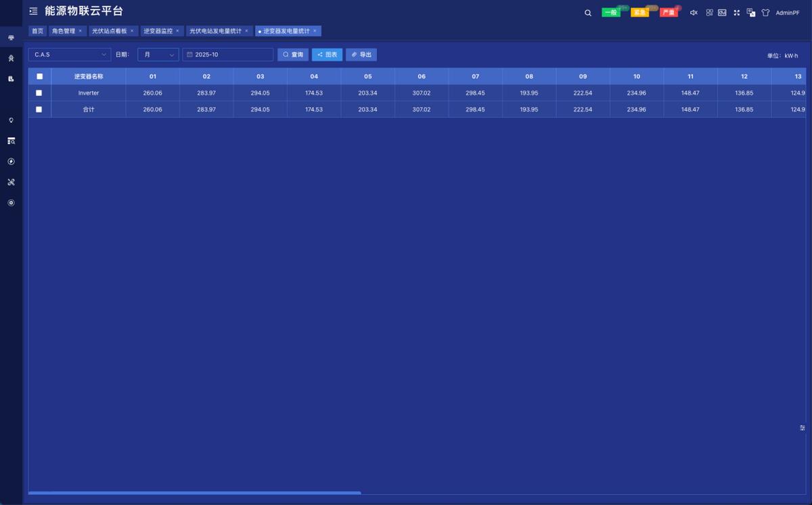Click the 导出 export button
The height and width of the screenshot is (505, 812).
click(361, 54)
